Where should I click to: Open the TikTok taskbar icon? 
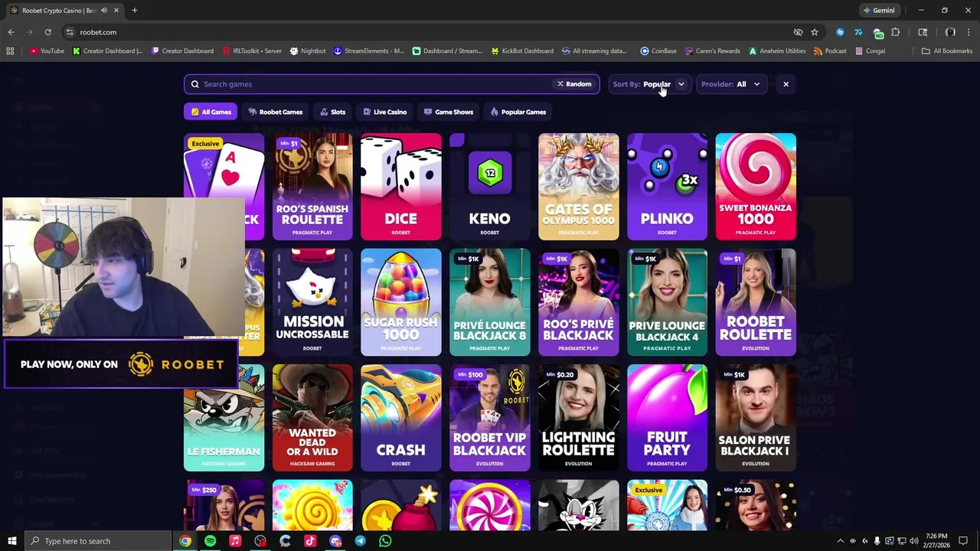click(x=310, y=541)
